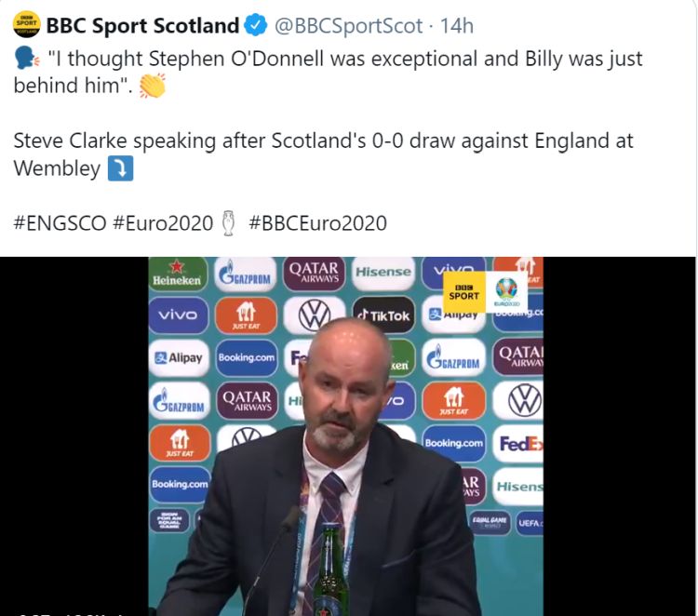Click the FedEx logo on the backdrop
The width and height of the screenshot is (698, 616).
519,444
